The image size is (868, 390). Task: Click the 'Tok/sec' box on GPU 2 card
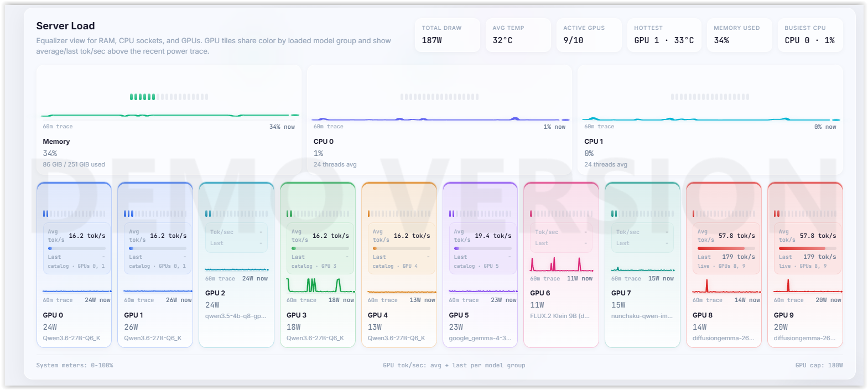(236, 237)
